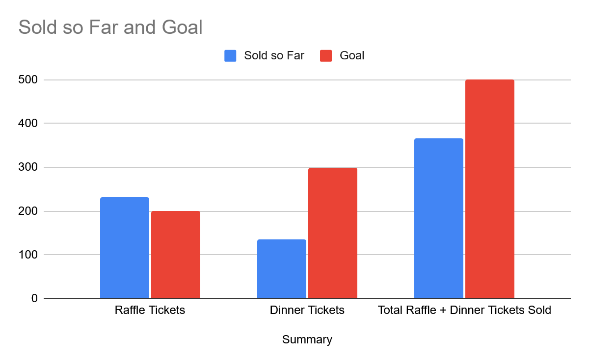
Task: Select the "Goal" legend text label
Action: click(352, 55)
